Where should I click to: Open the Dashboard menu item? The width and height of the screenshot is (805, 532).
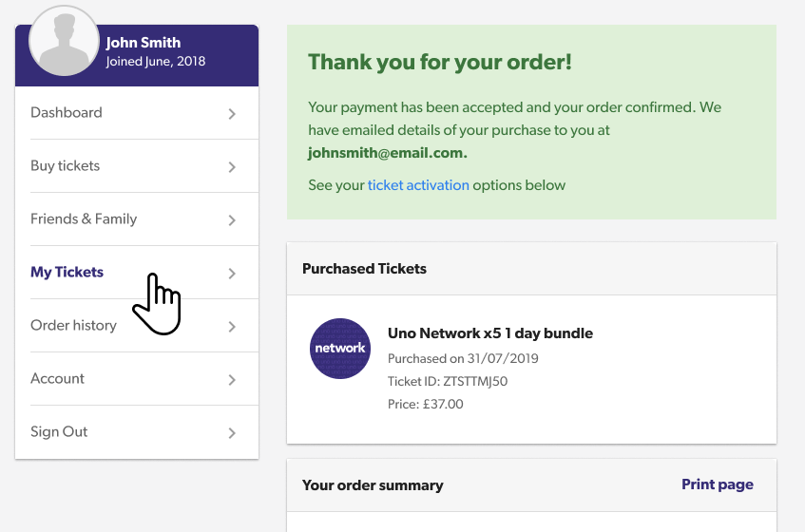coord(137,113)
